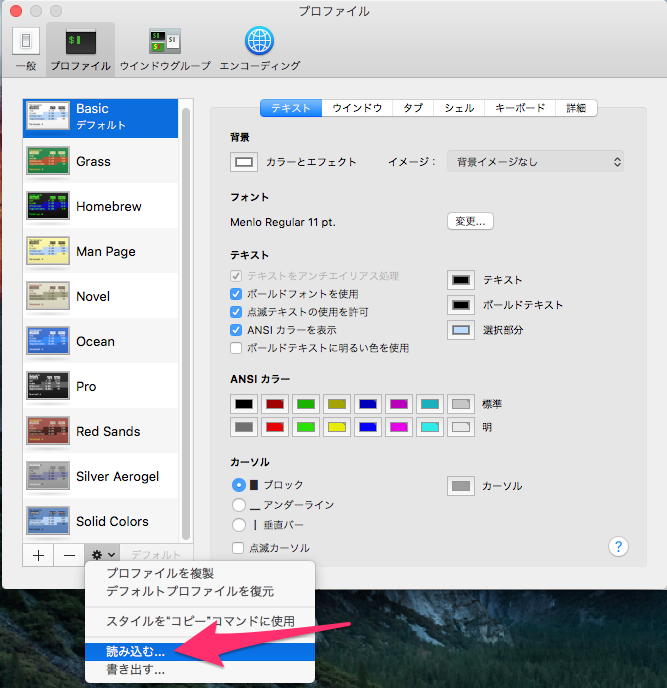Image resolution: width=667 pixels, height=688 pixels.
Task: Select the アンダーライン cursor radio button
Action: tap(239, 505)
